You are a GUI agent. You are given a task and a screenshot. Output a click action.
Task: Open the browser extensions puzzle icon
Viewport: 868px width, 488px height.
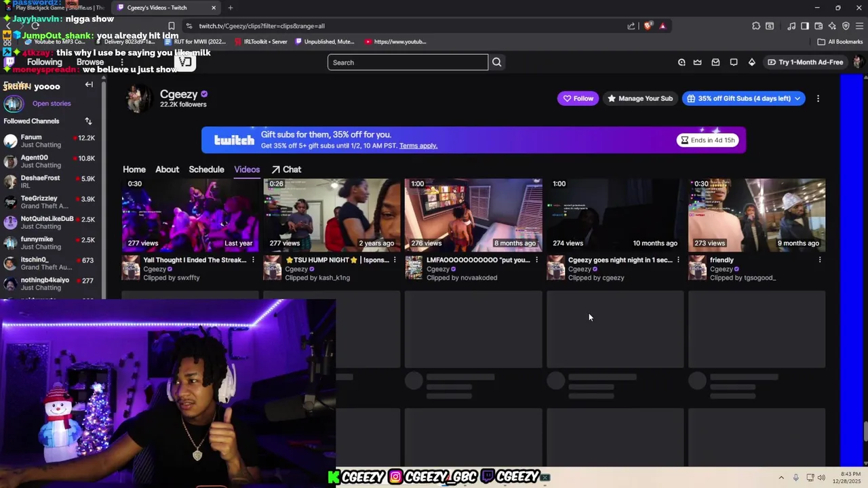point(756,26)
